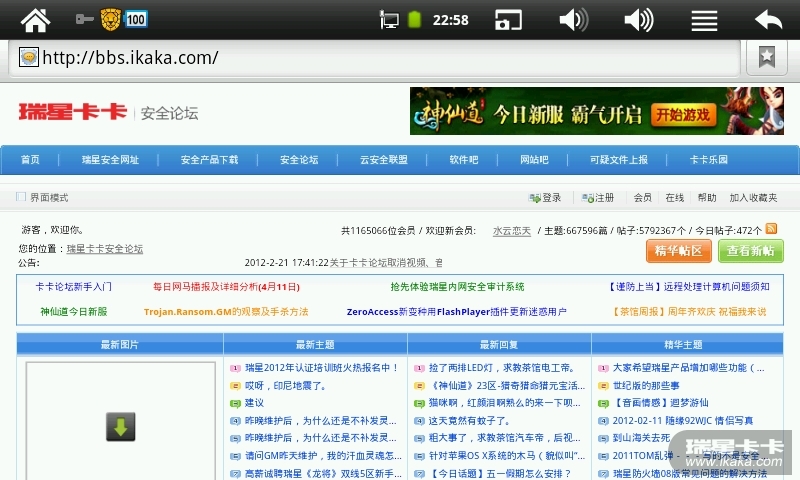800x480 pixels.
Task: Open topic 建议
Action: point(254,403)
